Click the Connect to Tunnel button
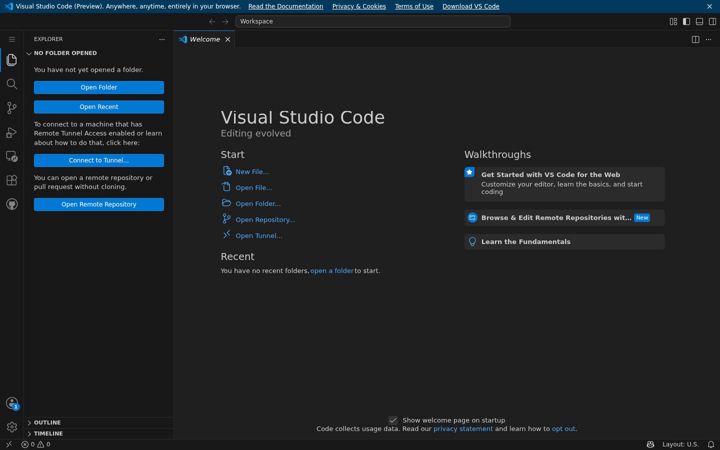 click(99, 160)
